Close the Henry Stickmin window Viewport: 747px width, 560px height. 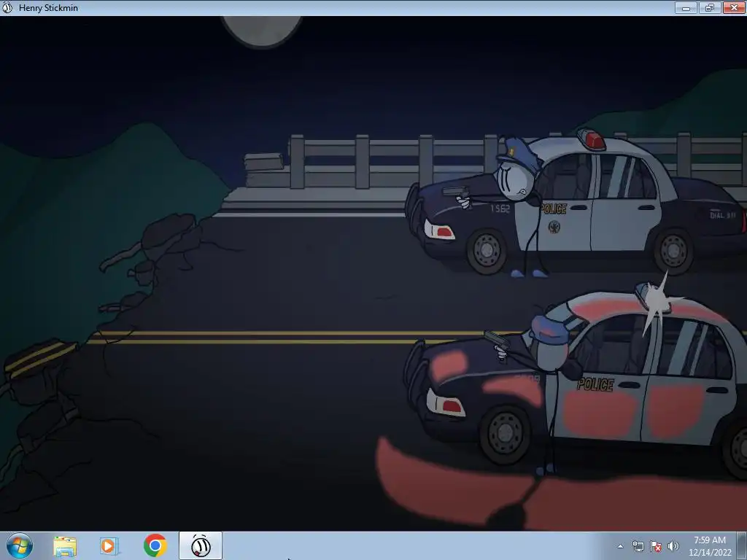[x=734, y=7]
